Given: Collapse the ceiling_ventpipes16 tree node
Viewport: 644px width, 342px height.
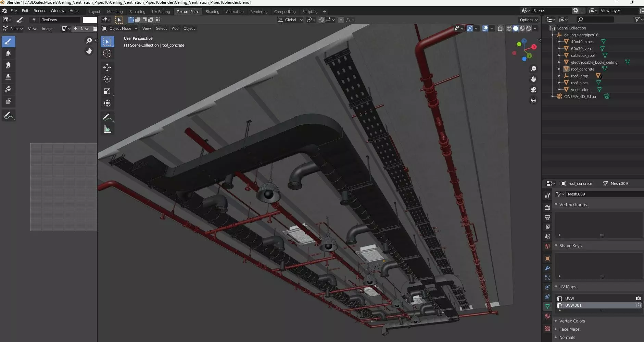Looking at the screenshot, I should [552, 35].
